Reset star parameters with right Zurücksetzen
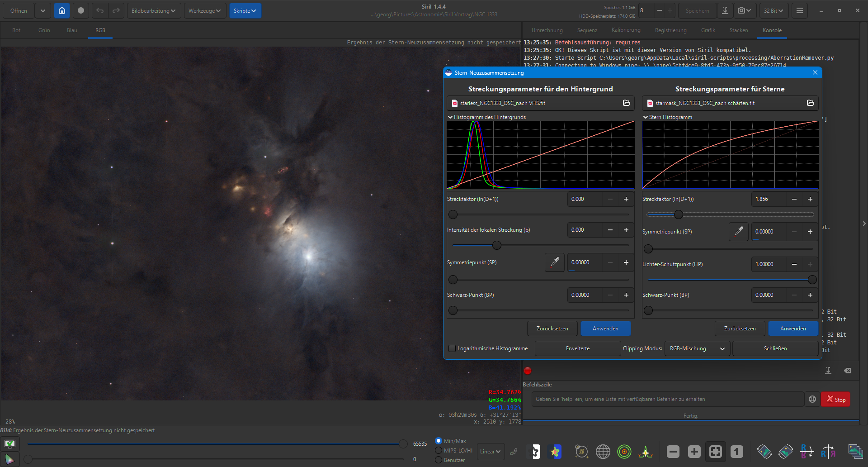Screen dimensions: 868x467 click(740, 329)
